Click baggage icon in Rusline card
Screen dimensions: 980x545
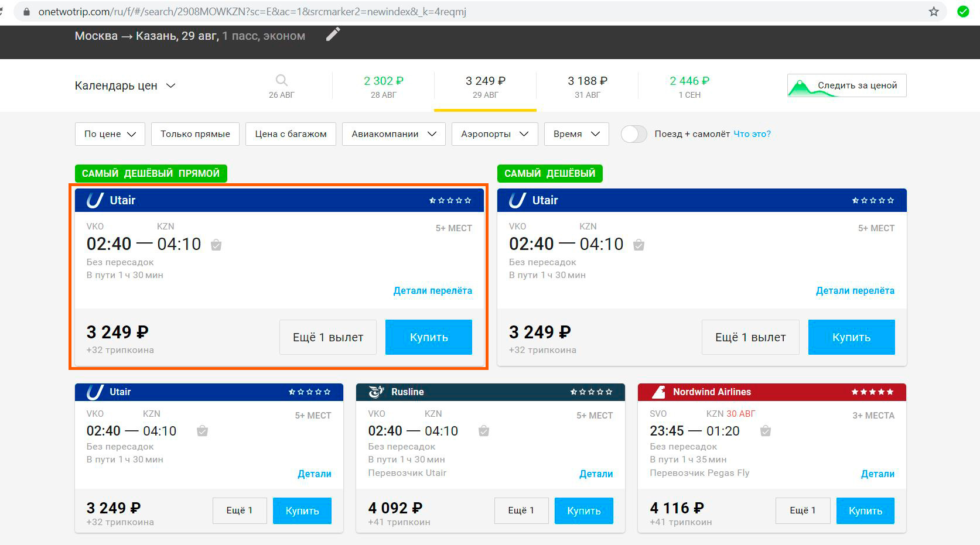coord(484,431)
